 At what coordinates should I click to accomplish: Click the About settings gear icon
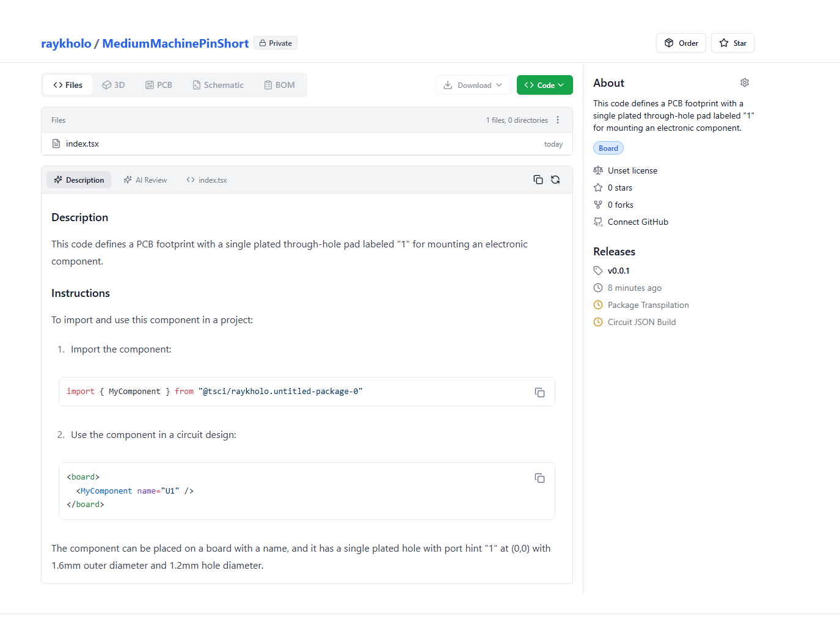click(744, 82)
